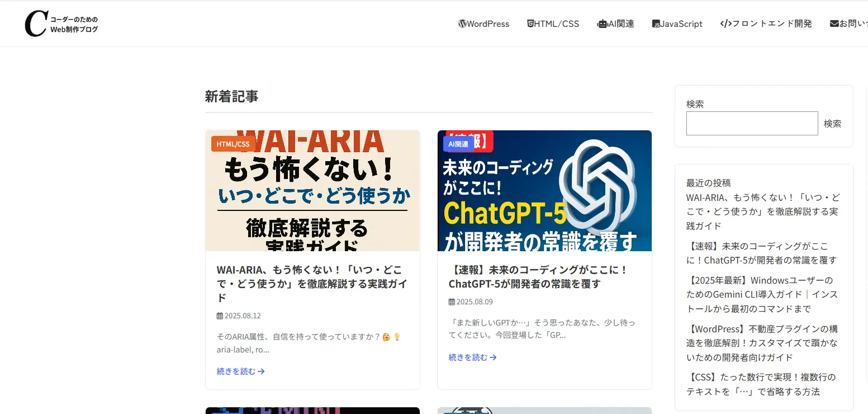The height and width of the screenshot is (414, 868).
Task: Click the ChatGPT-5 featured image thumbnail
Action: pos(544,190)
